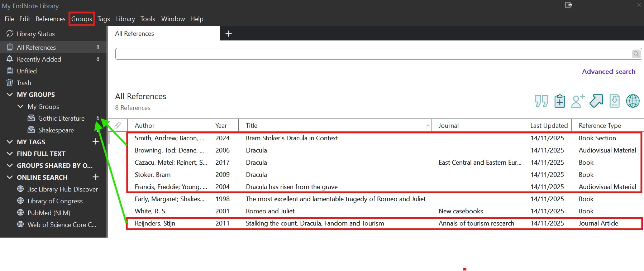Click the Insert Citation quote icon
The image size is (644, 271).
pos(541,101)
